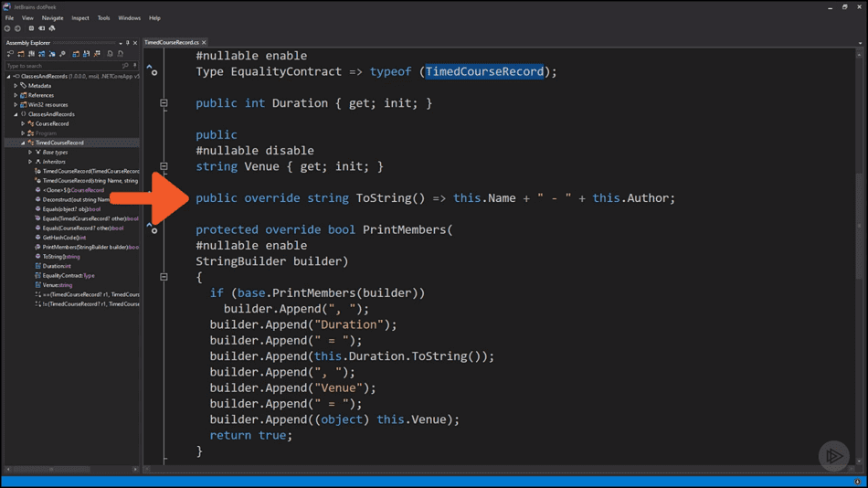Open the Inspect menu
868x488 pixels.
coord(80,17)
